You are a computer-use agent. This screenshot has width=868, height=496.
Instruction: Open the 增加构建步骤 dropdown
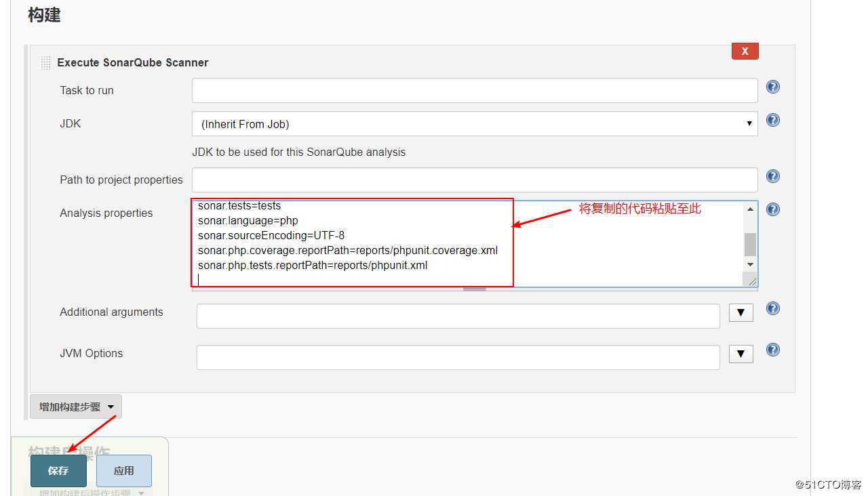pyautogui.click(x=76, y=407)
